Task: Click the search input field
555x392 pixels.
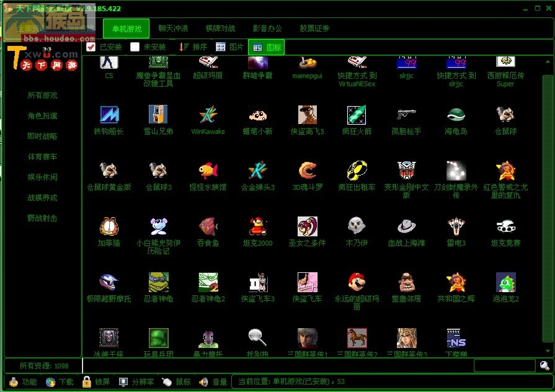Action: (x=504, y=365)
